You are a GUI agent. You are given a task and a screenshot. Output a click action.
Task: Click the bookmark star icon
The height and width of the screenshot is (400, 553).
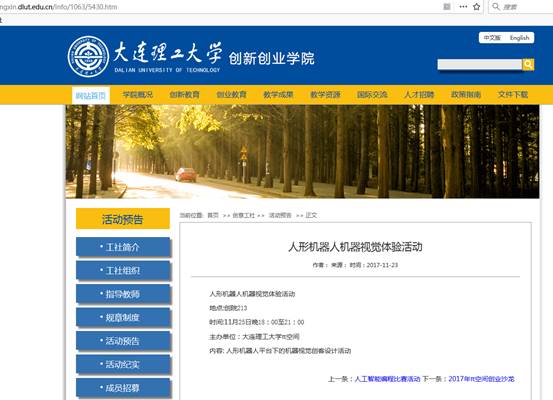(x=476, y=7)
